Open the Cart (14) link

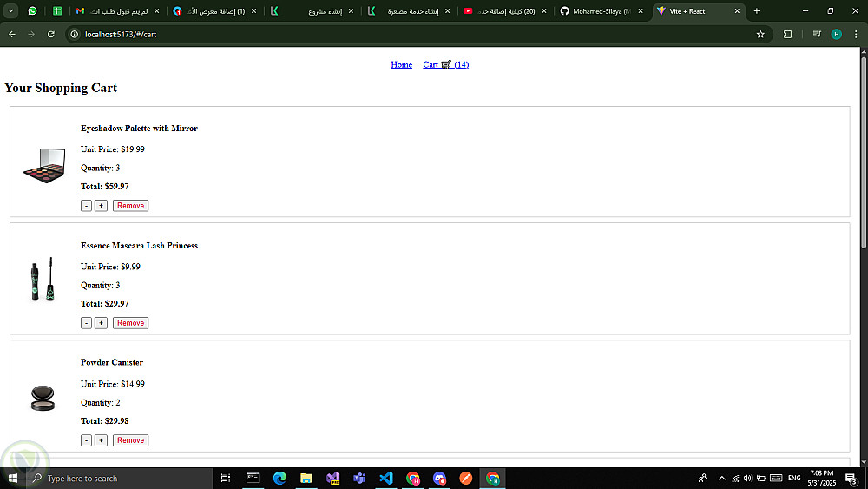(445, 65)
